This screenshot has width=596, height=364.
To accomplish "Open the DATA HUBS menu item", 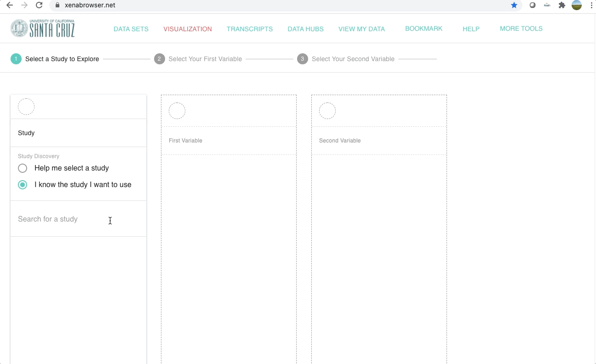I will tap(305, 28).
